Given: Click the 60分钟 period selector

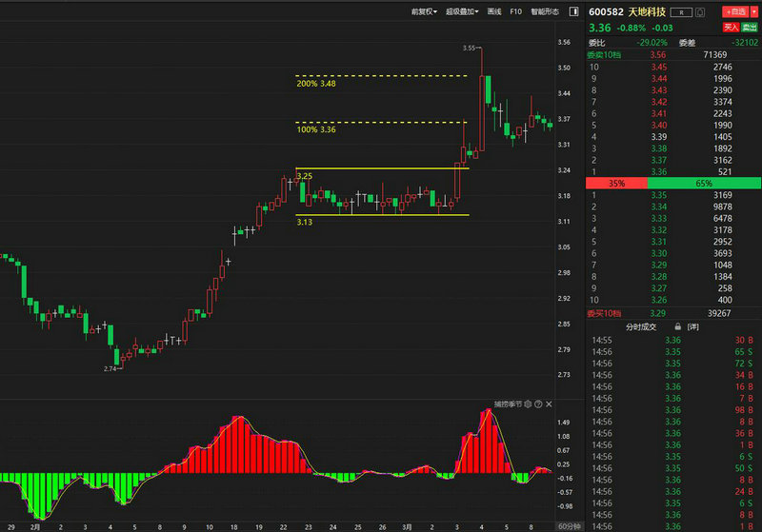Looking at the screenshot, I should click(x=569, y=525).
